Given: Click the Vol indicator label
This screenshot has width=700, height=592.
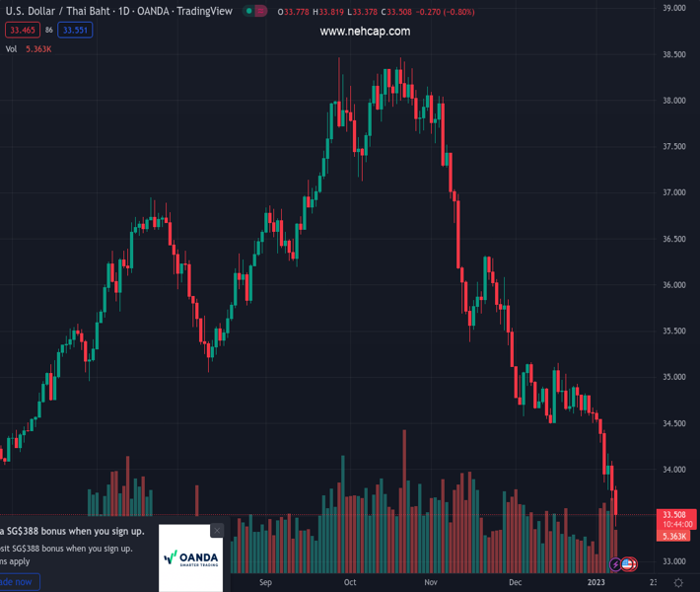Looking at the screenshot, I should click(12, 48).
